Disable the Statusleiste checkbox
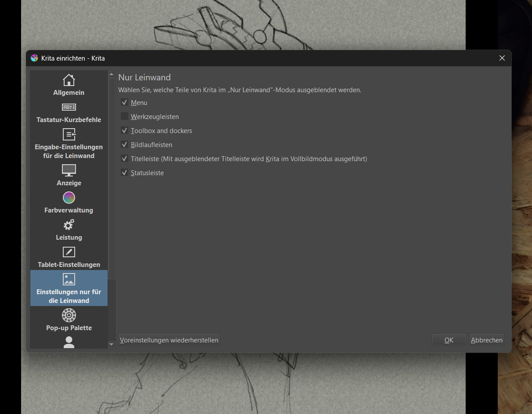532x414 pixels. (x=125, y=173)
